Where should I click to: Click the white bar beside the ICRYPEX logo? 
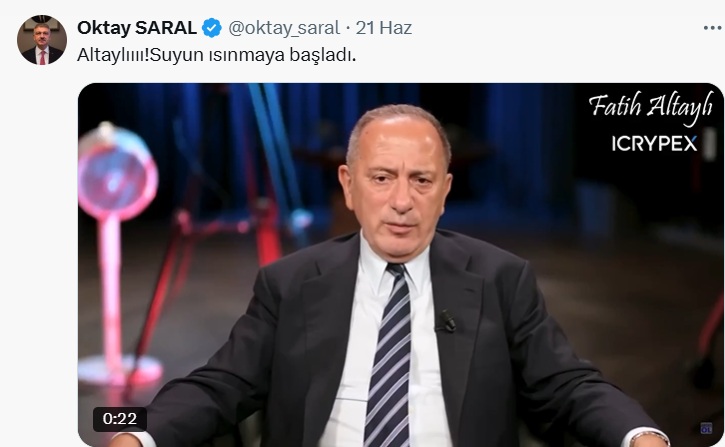pyautogui.click(x=709, y=144)
